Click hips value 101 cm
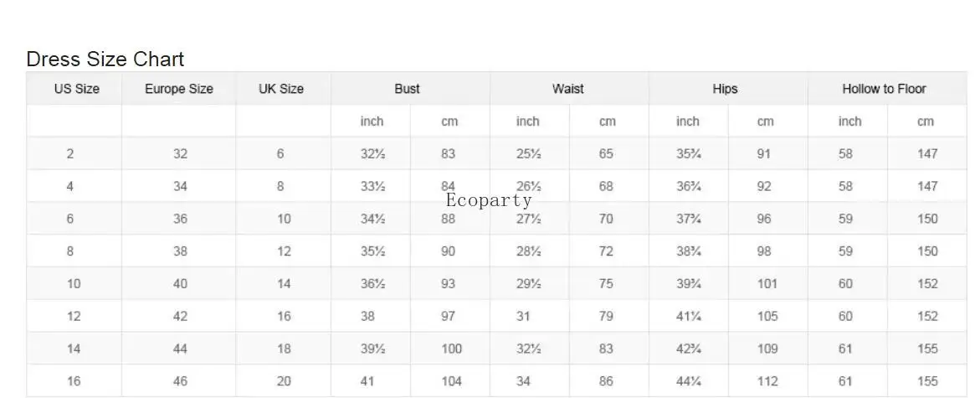Image resolution: width=980 pixels, height=398 pixels. click(x=767, y=284)
